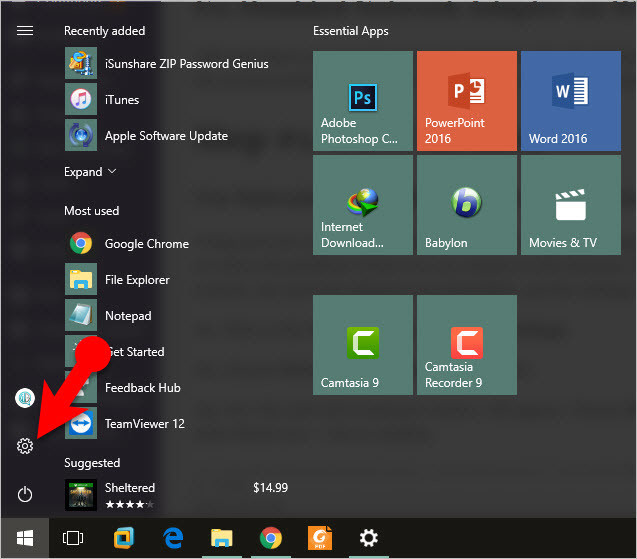Open Settings gear in Start sidebar
Viewport: 637px width, 559px height.
pos(25,446)
